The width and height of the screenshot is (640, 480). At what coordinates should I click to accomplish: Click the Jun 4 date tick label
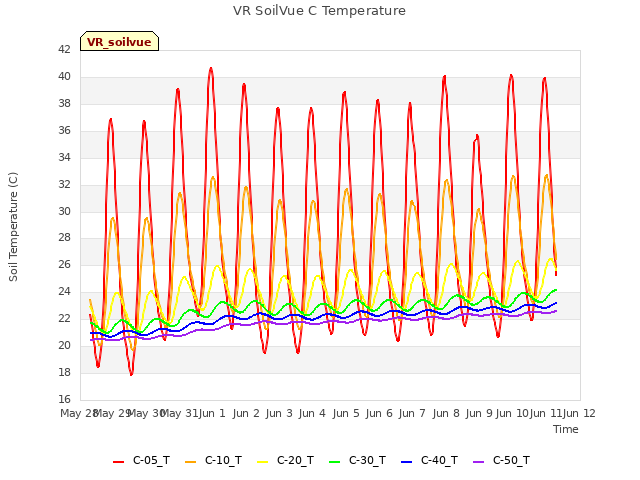(x=312, y=413)
